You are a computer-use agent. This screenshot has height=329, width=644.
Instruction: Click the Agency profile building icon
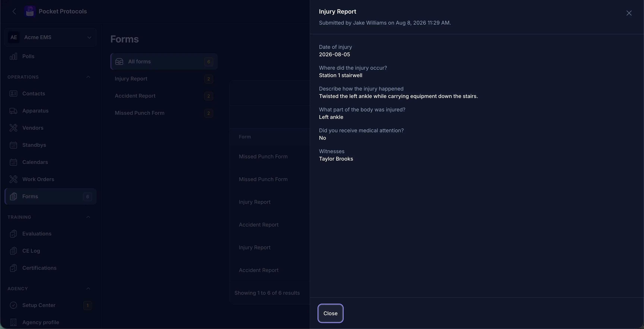point(13,322)
